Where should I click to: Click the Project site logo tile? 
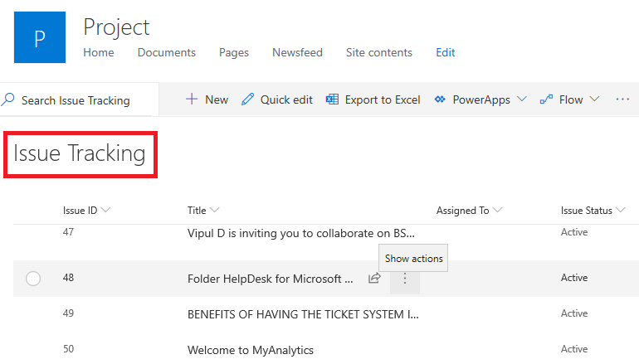click(40, 37)
